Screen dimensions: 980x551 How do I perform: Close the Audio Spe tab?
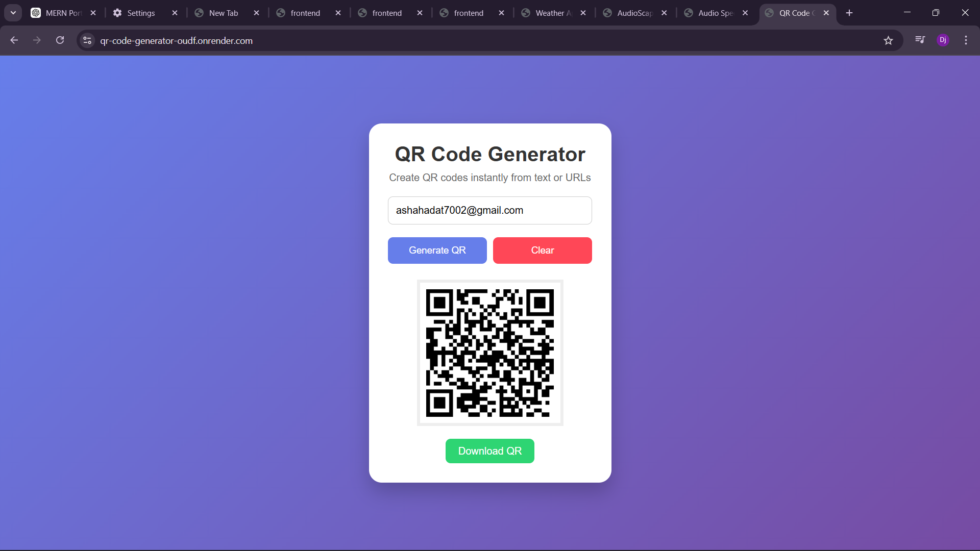click(x=745, y=13)
